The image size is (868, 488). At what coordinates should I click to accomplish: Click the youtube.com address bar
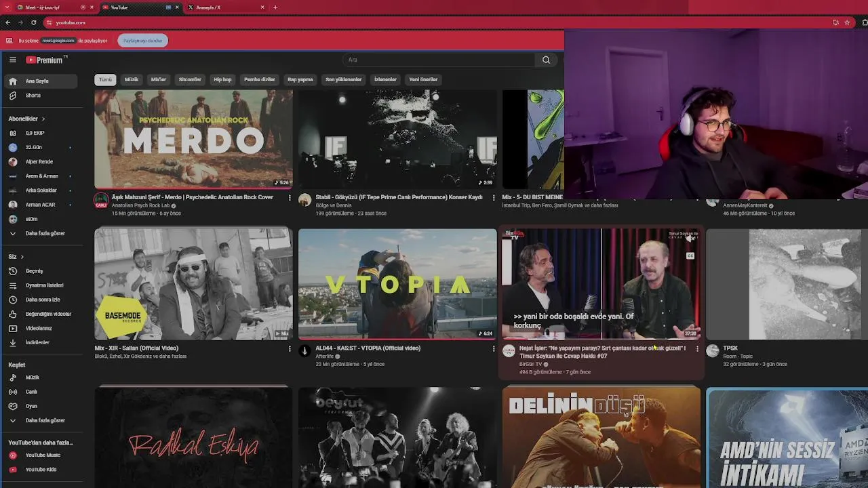click(434, 22)
